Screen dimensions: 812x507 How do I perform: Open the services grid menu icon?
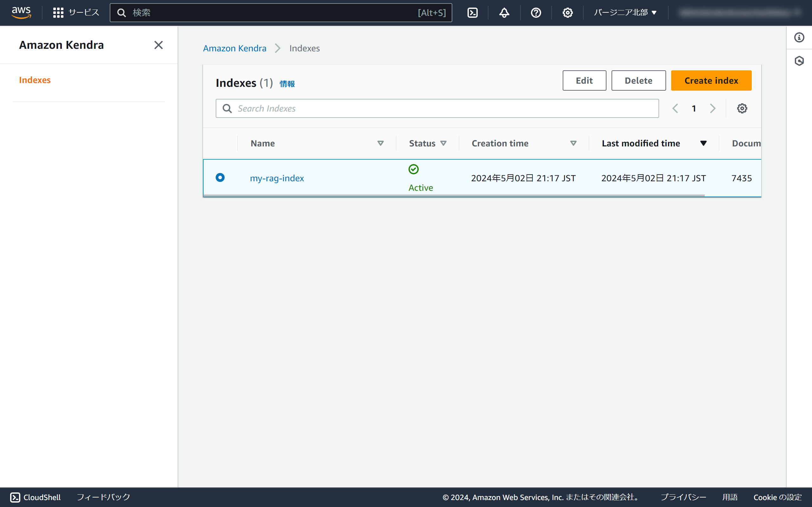[x=58, y=13]
